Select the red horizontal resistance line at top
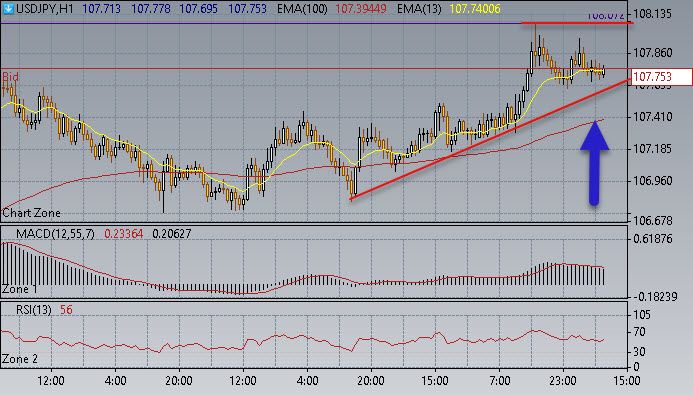The width and height of the screenshot is (693, 395). (577, 23)
